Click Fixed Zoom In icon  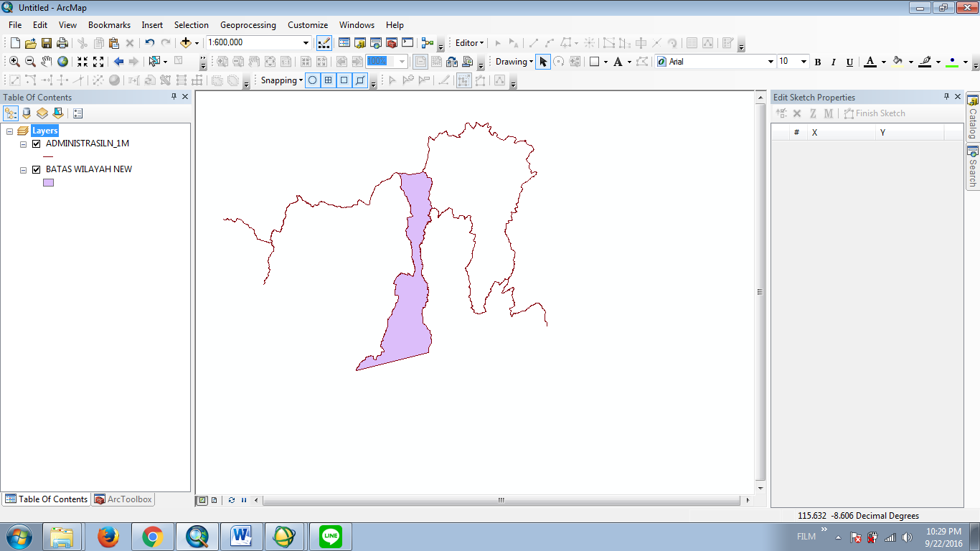coord(83,62)
